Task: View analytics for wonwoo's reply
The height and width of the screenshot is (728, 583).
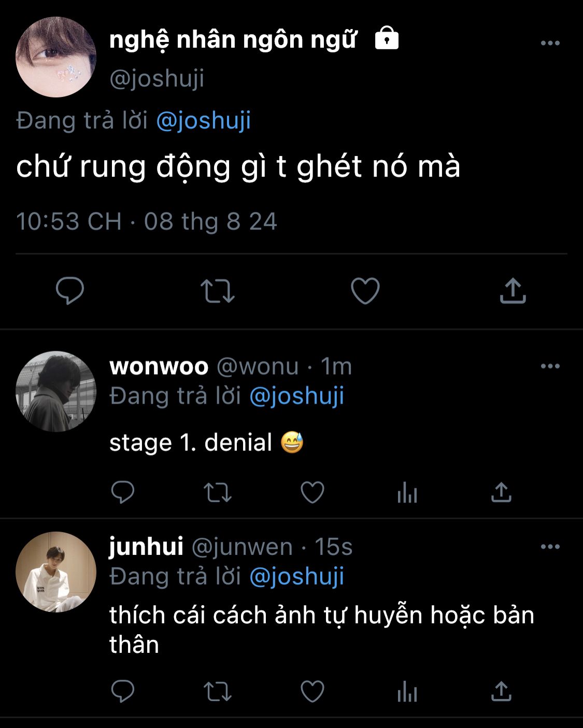Action: 407,493
